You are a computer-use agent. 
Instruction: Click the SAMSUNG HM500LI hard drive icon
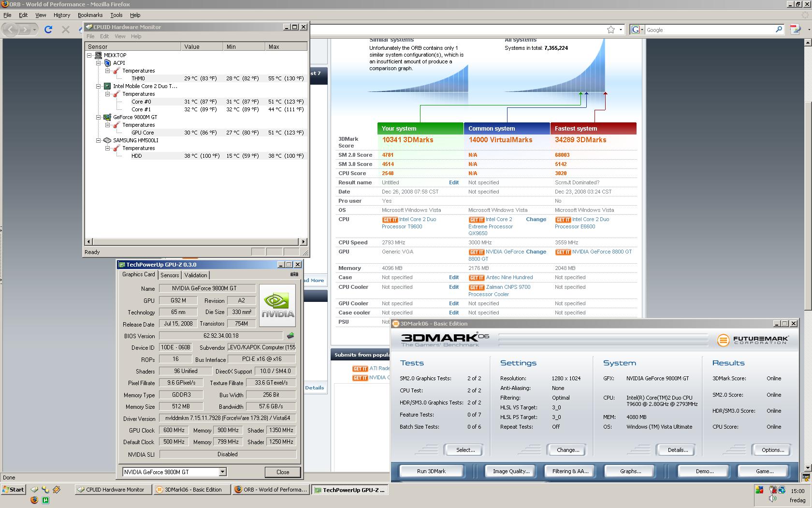pos(107,140)
